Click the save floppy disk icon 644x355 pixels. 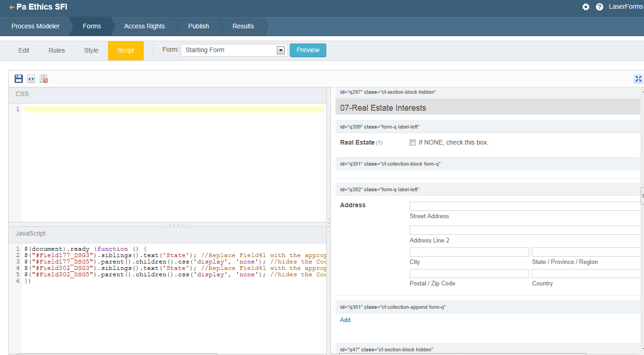[19, 79]
